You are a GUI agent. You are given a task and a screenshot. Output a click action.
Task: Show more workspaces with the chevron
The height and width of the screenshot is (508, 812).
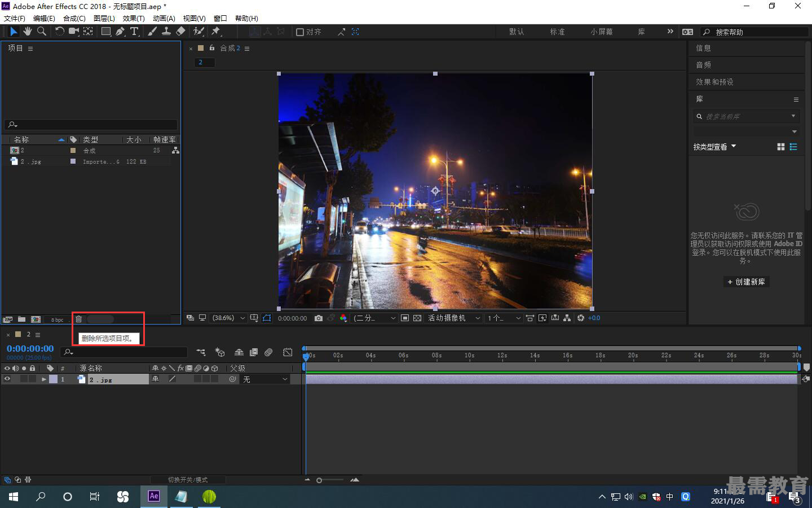(x=670, y=32)
